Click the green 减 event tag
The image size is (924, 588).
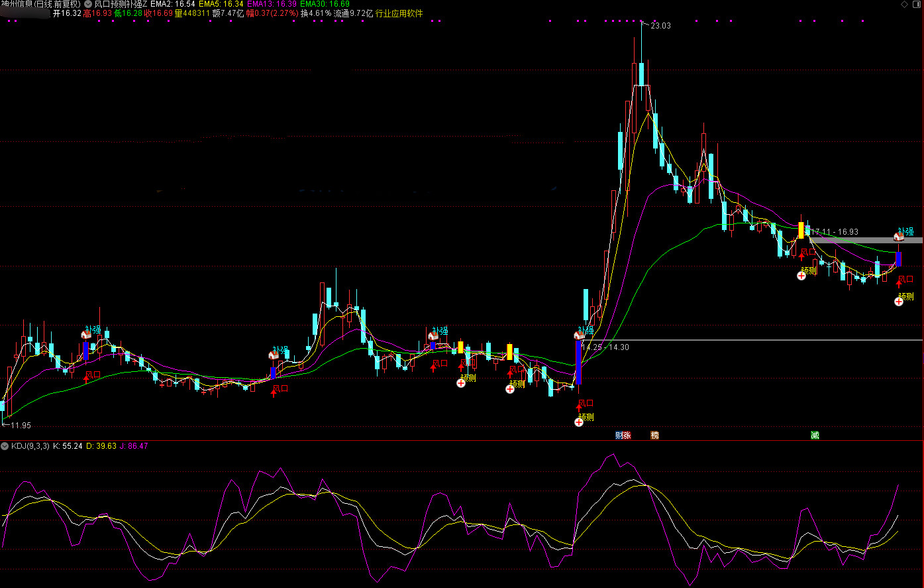click(815, 436)
